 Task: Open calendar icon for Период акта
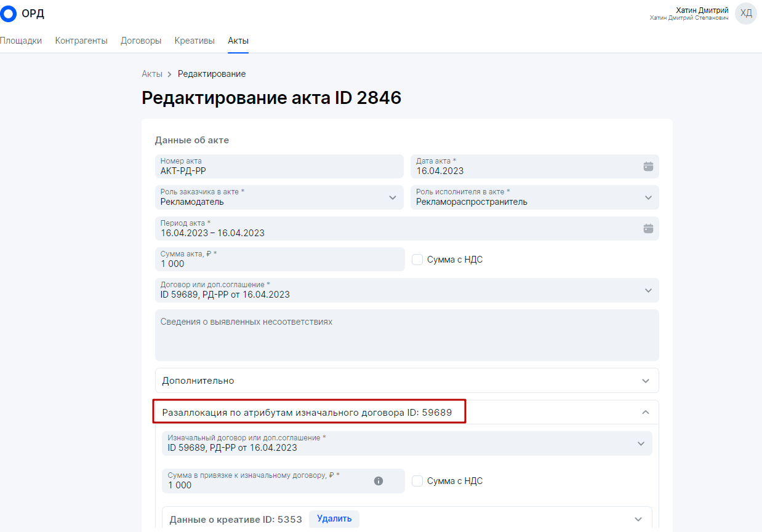(648, 228)
